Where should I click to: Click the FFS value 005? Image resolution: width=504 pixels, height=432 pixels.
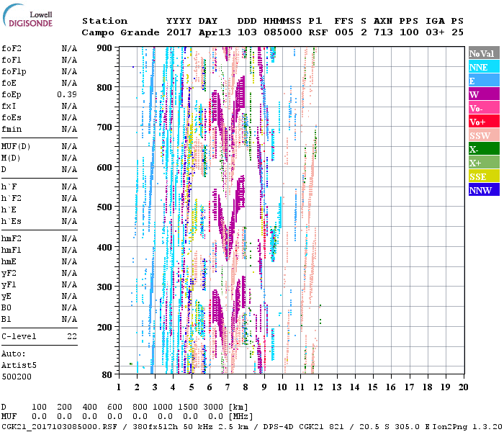coord(344,32)
